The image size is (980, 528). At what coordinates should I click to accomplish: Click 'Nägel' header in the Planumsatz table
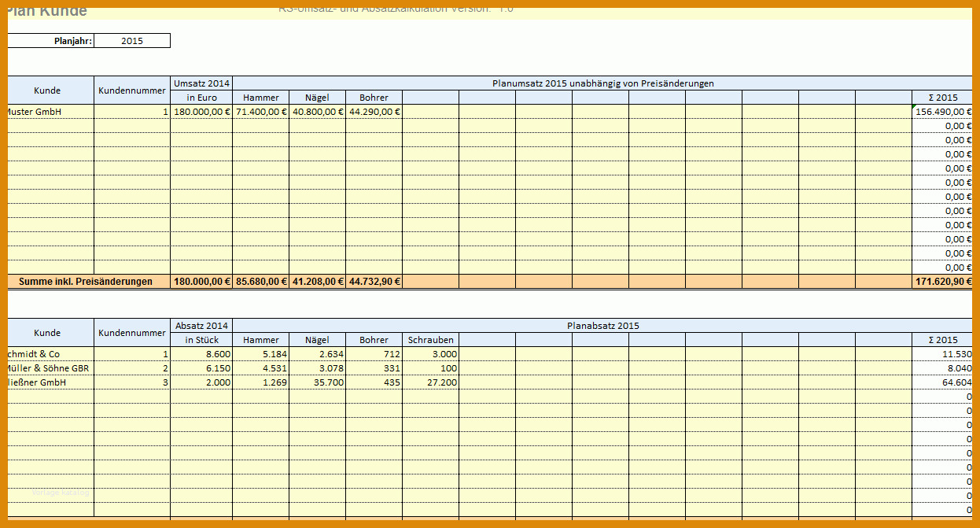pos(318,97)
